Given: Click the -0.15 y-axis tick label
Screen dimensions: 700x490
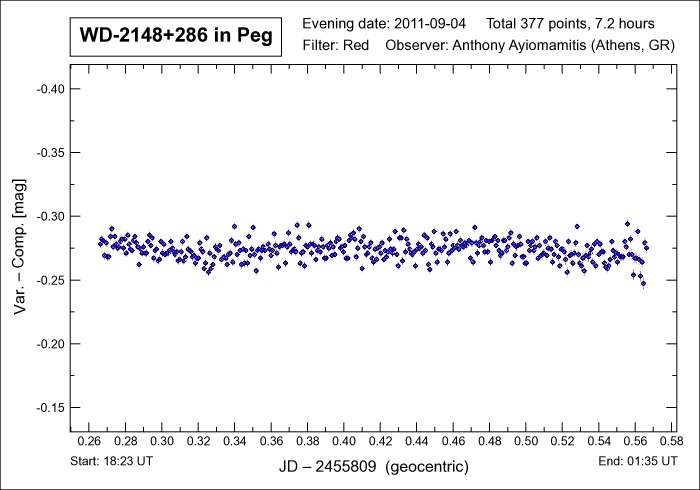Looking at the screenshot, I should [50, 408].
